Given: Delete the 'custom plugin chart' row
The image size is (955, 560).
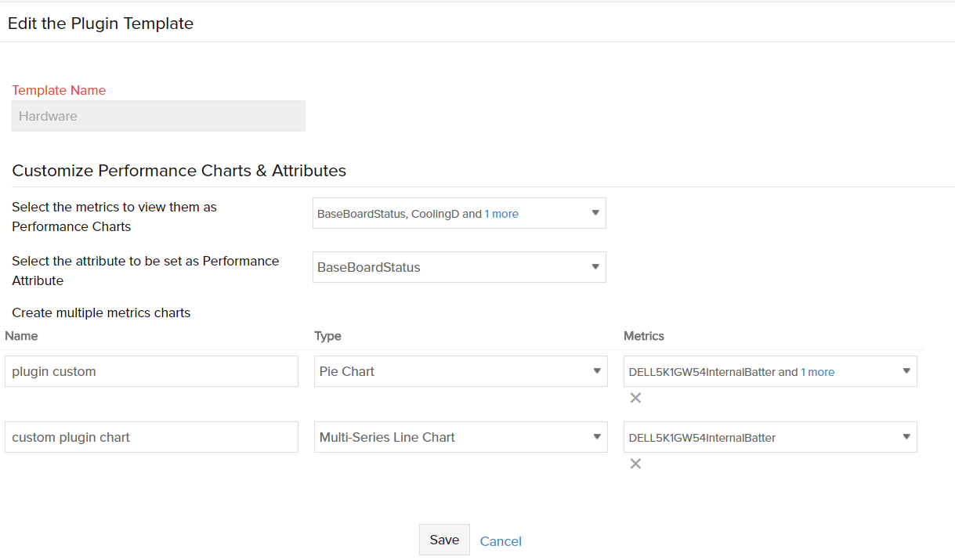Looking at the screenshot, I should (x=635, y=464).
